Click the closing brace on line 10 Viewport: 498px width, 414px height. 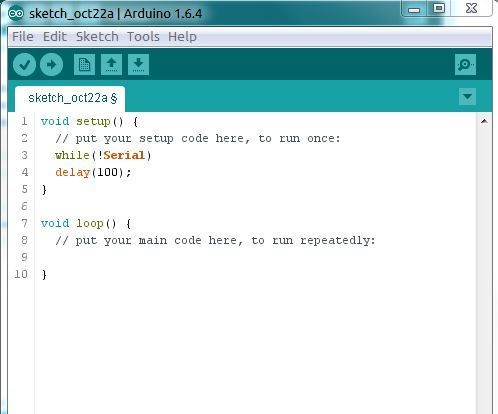(44, 274)
